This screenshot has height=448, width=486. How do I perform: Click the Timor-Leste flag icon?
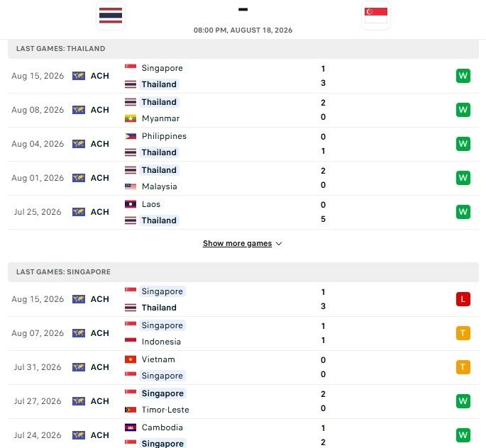tap(131, 410)
